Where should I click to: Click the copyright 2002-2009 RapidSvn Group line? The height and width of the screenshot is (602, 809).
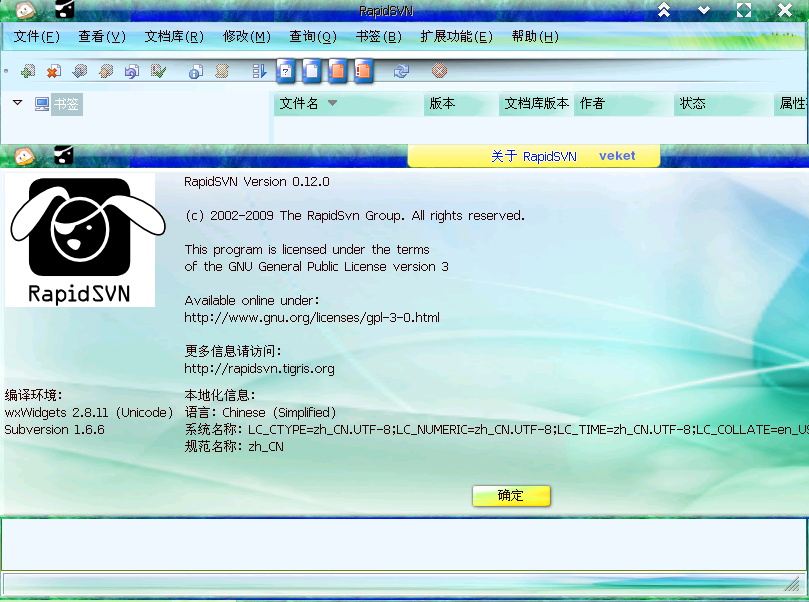coord(355,216)
